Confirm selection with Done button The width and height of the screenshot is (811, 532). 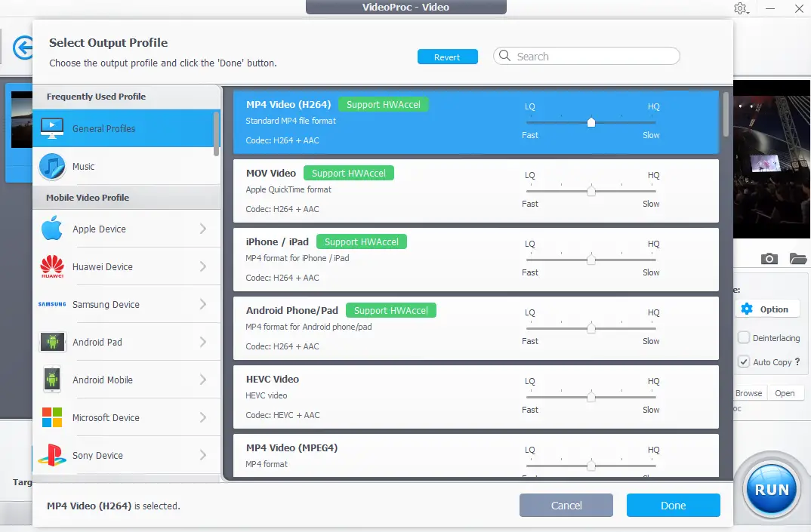(674, 505)
